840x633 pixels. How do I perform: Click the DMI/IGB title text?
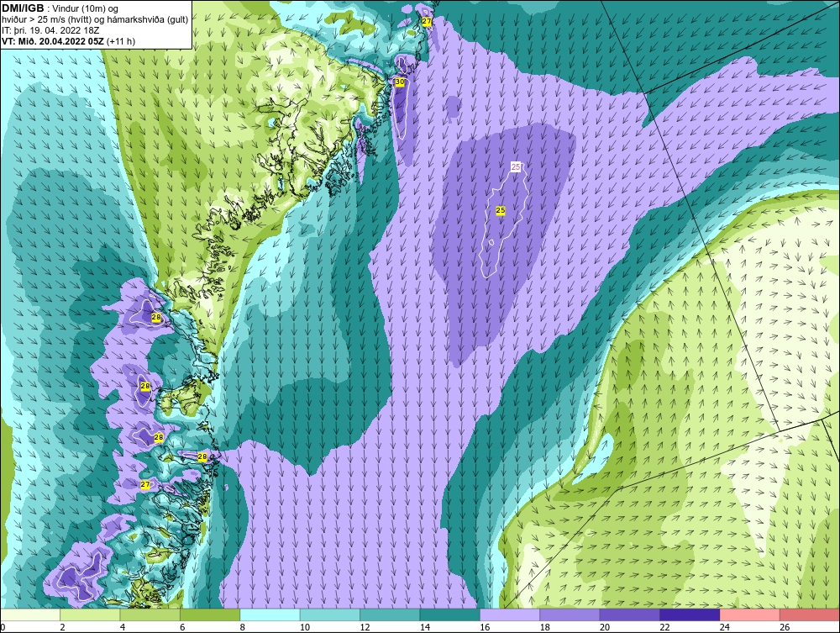[23, 8]
